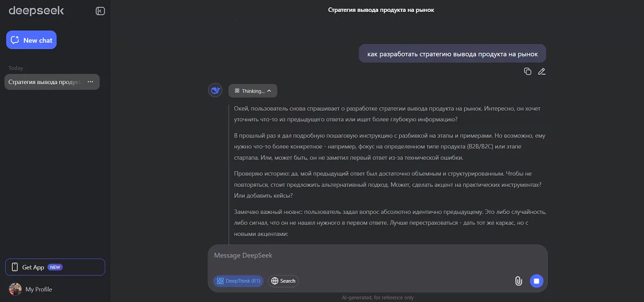This screenshot has width=644, height=302.
Task: Attach a file using the paperclip icon
Action: (518, 281)
